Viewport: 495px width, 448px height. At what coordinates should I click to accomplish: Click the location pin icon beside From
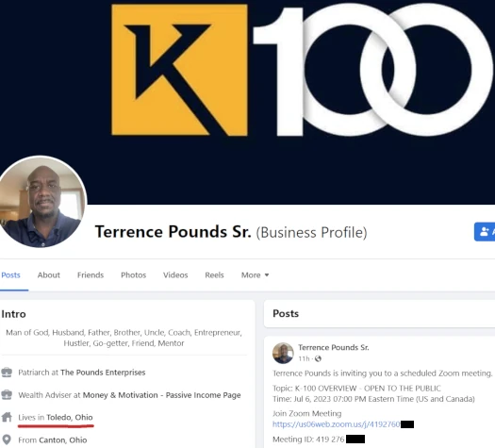coord(7,440)
